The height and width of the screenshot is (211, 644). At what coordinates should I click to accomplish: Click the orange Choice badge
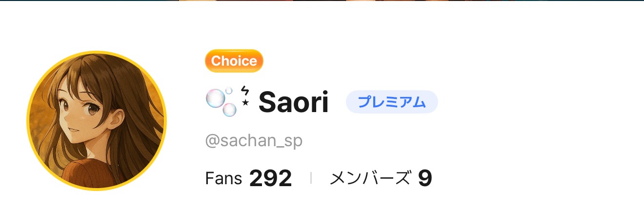click(x=234, y=61)
